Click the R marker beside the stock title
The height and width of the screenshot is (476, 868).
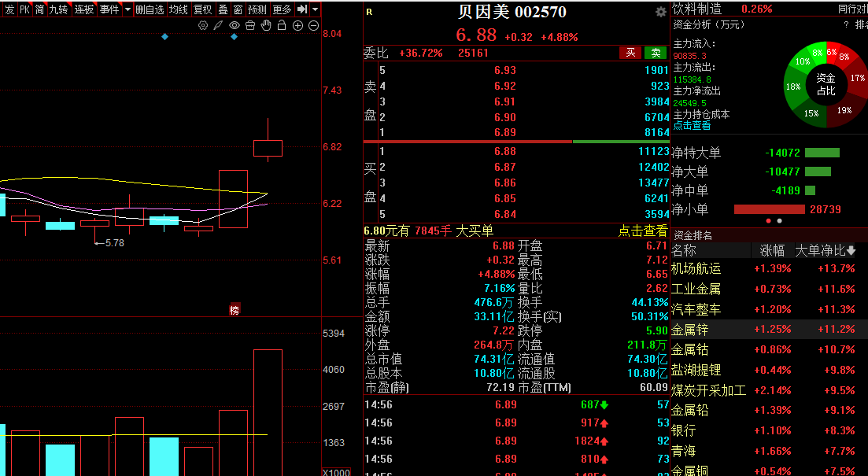[x=369, y=12]
